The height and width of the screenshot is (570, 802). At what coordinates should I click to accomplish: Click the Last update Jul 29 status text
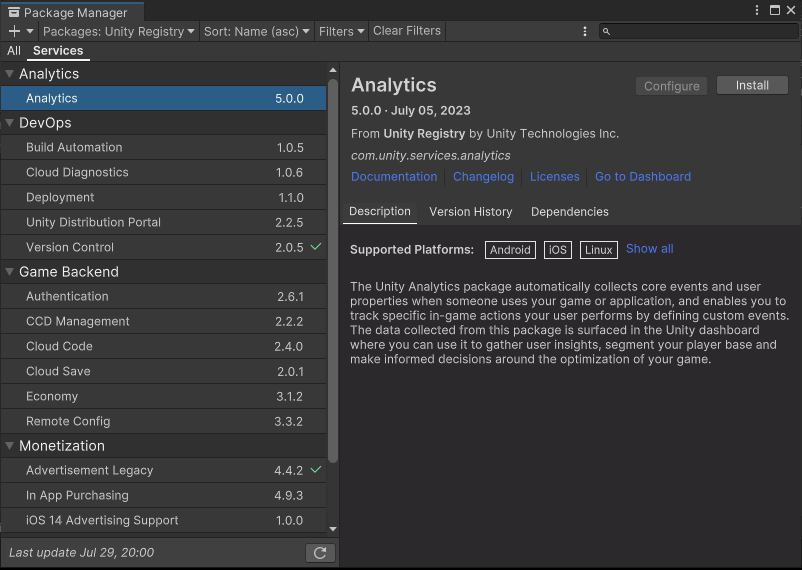click(x=81, y=553)
